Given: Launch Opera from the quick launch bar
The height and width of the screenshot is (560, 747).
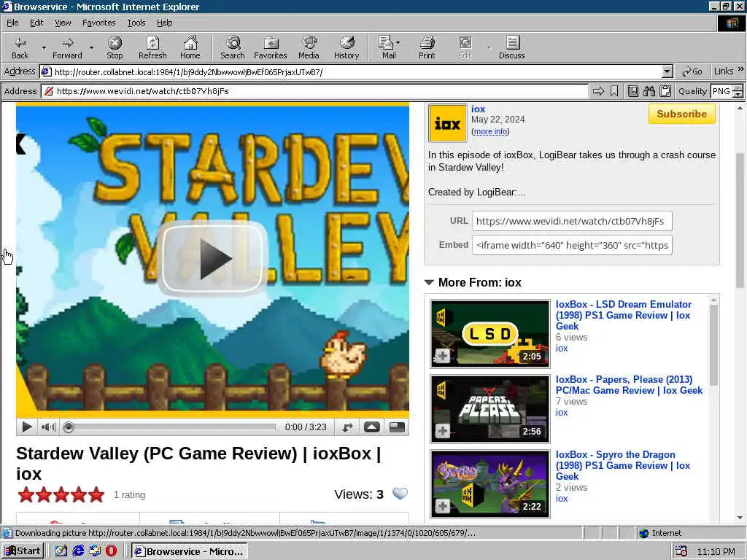Looking at the screenshot, I should click(111, 551).
